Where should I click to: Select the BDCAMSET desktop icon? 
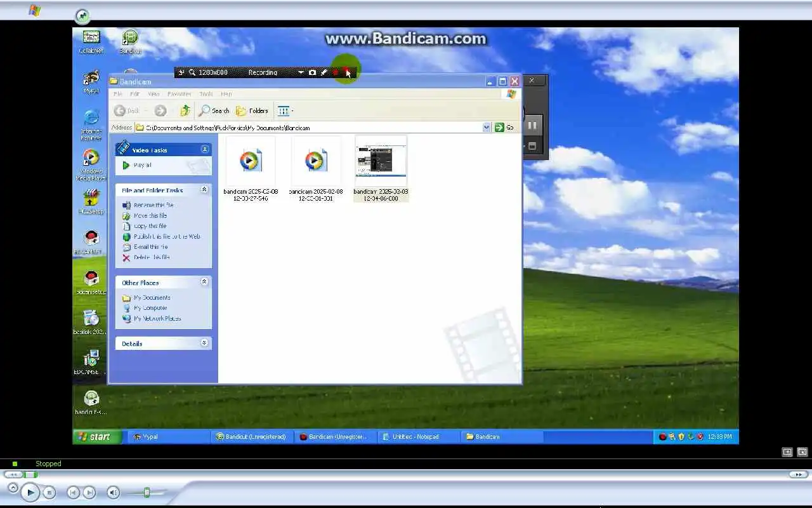point(91,243)
